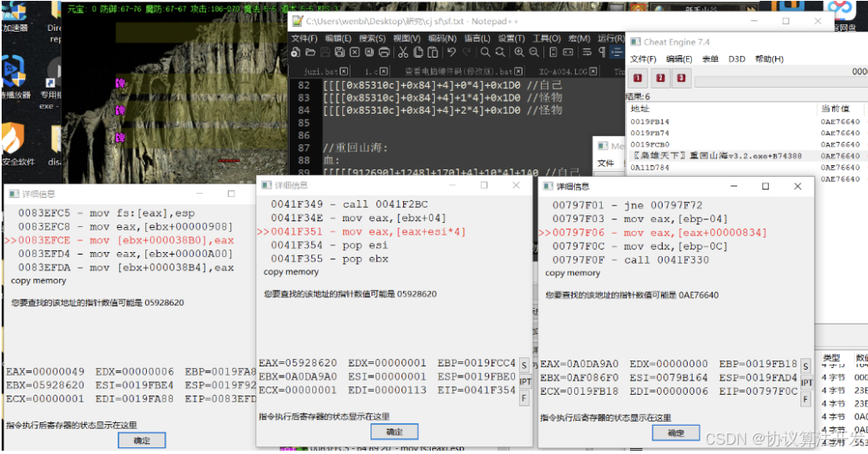Toggle synchronized vertical scrolling in Notepad++

coord(553,52)
